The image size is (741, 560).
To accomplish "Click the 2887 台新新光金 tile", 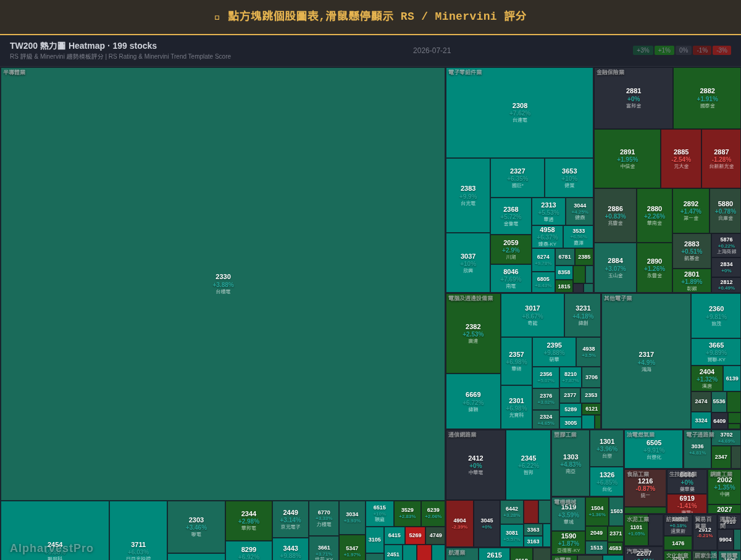I will [721, 159].
